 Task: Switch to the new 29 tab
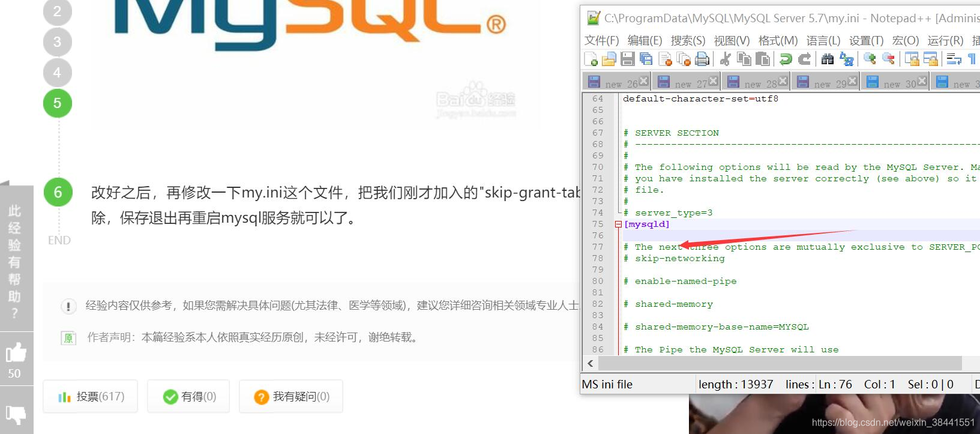(x=825, y=82)
